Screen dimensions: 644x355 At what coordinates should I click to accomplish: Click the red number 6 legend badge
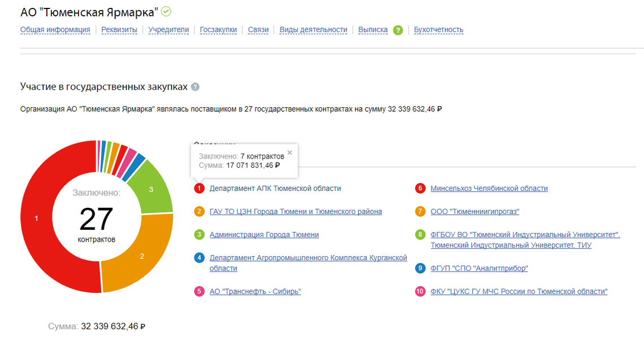pyautogui.click(x=420, y=189)
